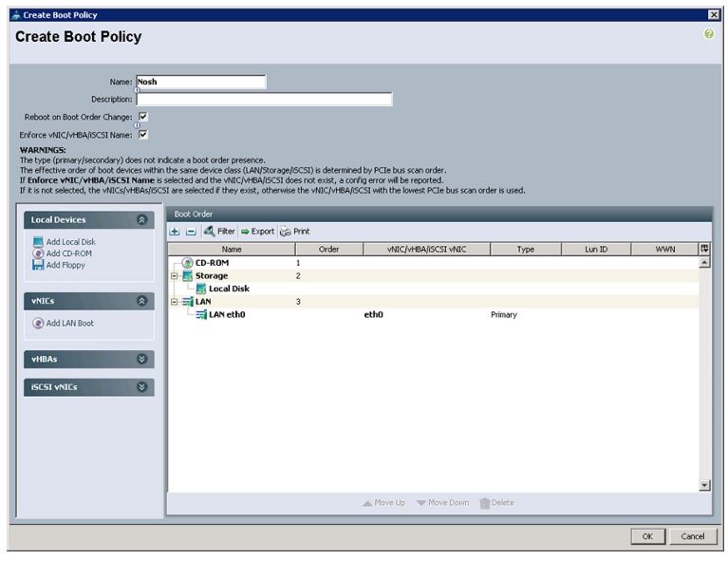Click the Add Local Disk link

(x=70, y=242)
